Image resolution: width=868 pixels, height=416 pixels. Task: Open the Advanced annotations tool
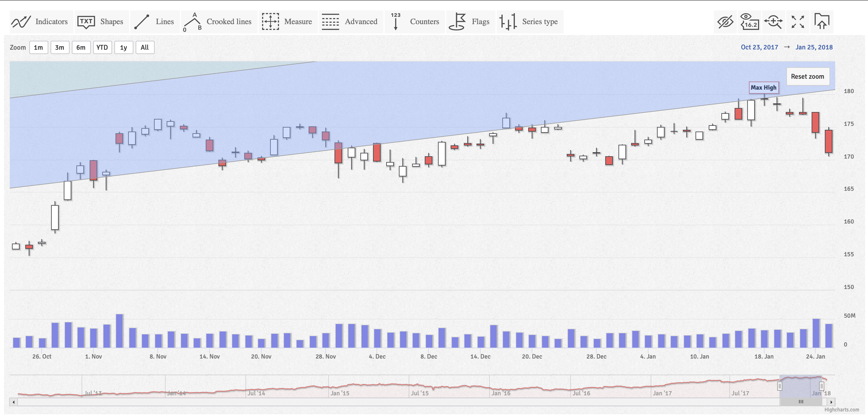350,22
